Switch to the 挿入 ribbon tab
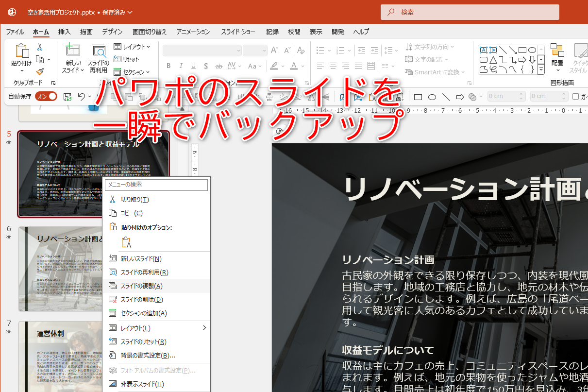Viewport: 588px width, 392px height. coord(65,32)
